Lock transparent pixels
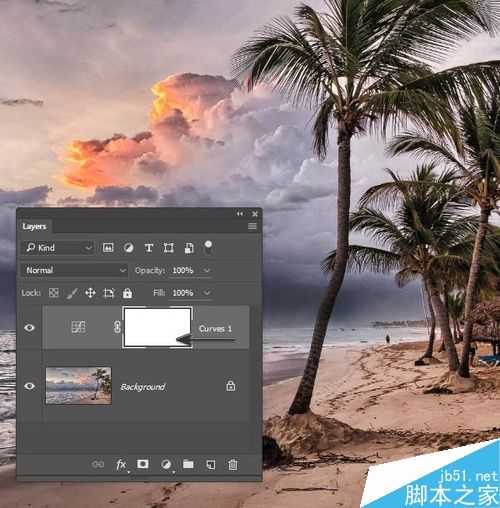The height and width of the screenshot is (508, 500). point(54,293)
